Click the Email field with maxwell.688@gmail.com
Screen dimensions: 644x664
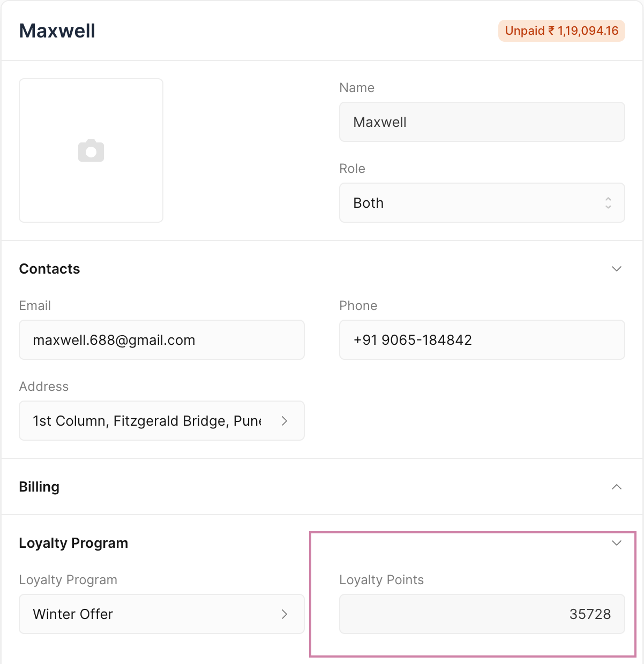(x=161, y=340)
